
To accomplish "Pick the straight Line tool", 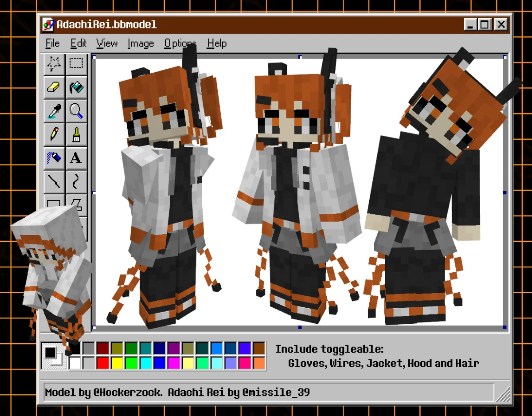I will 54,181.
